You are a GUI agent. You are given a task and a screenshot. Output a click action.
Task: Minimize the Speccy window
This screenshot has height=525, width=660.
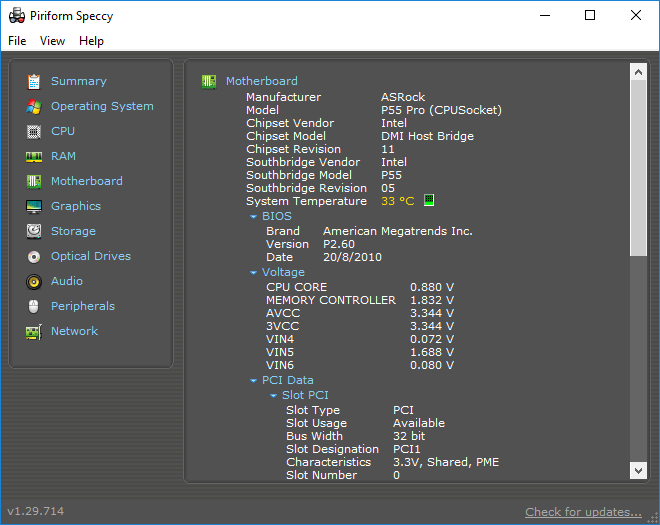(545, 15)
